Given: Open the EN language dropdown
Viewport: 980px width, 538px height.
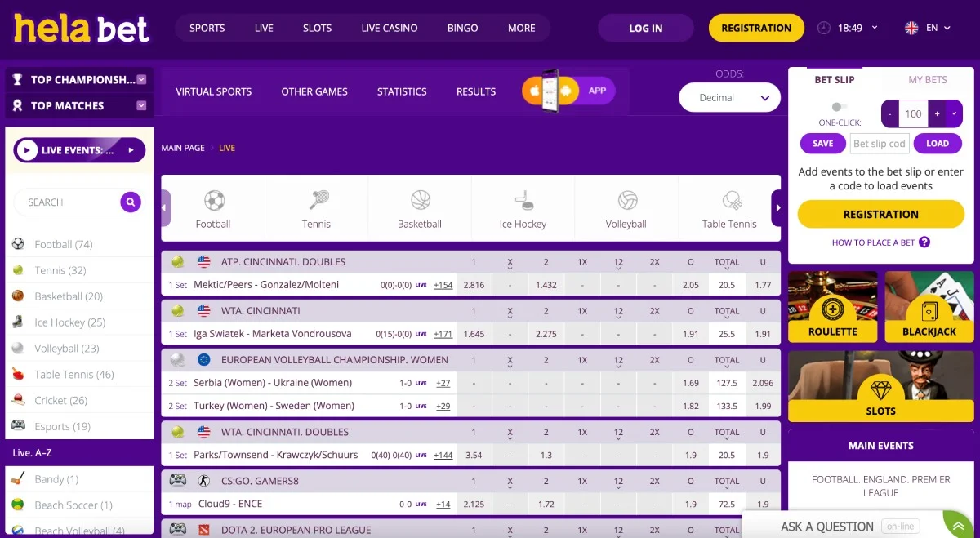Looking at the screenshot, I should (939, 28).
